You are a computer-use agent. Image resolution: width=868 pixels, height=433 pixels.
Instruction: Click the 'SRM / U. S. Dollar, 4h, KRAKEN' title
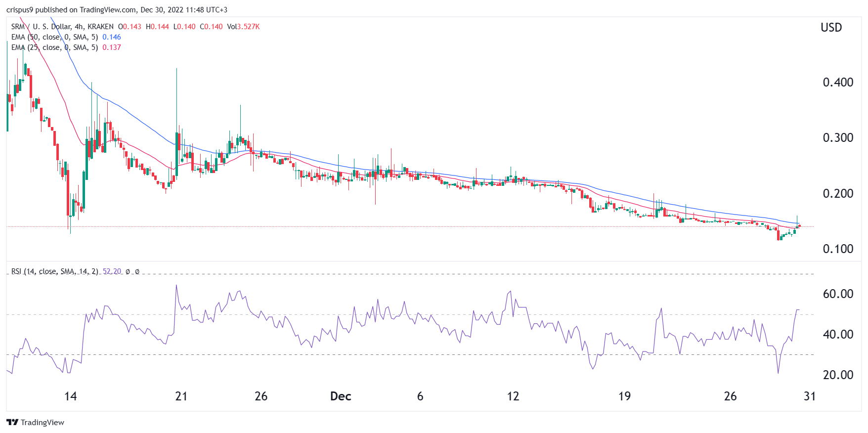click(62, 27)
